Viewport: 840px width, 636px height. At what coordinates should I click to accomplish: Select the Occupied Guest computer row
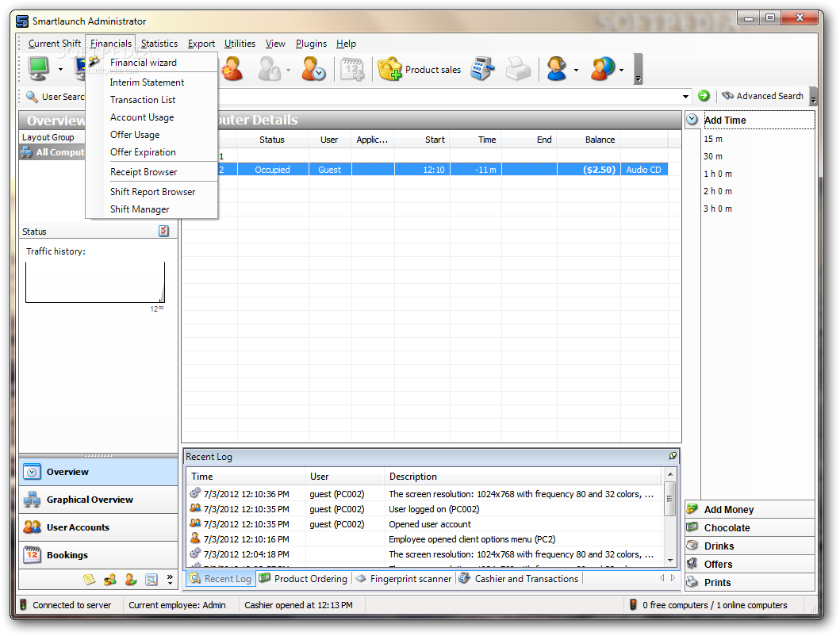pos(427,170)
